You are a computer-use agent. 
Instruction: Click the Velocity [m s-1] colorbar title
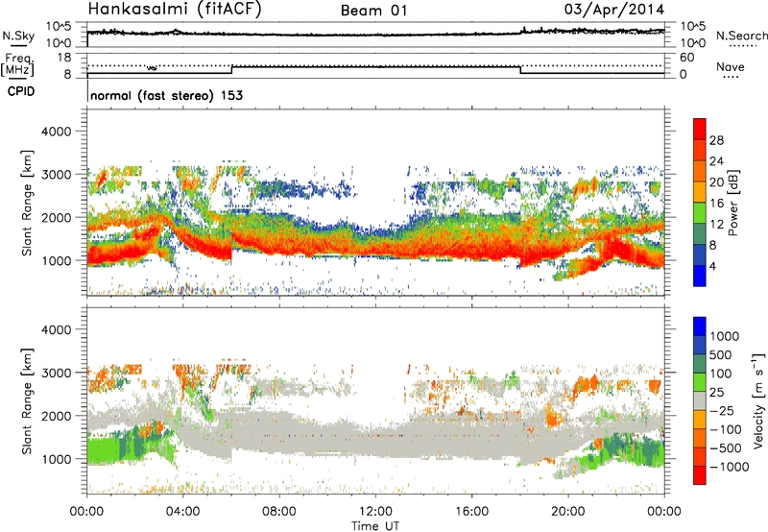point(758,400)
